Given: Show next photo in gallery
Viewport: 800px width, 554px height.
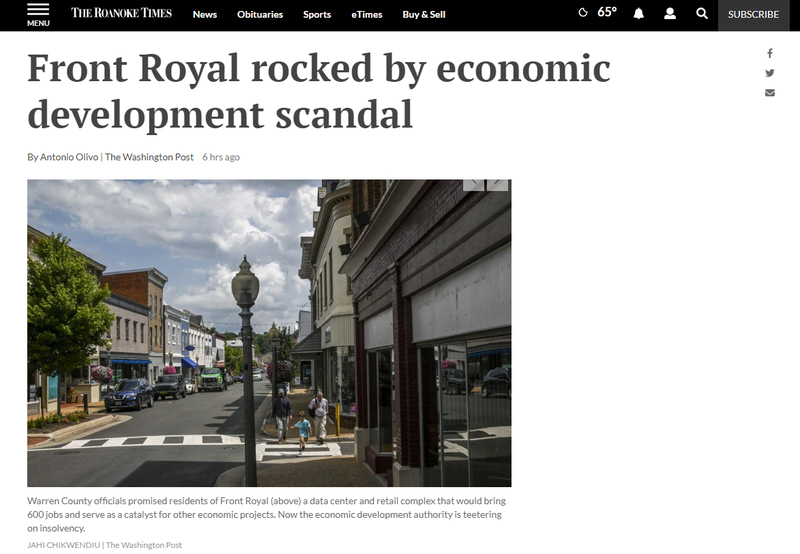Looking at the screenshot, I should click(497, 185).
